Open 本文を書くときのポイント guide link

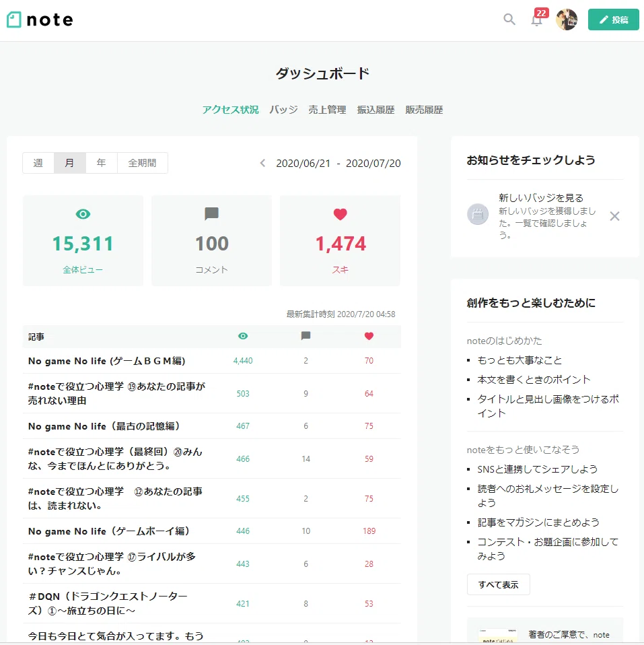point(534,380)
